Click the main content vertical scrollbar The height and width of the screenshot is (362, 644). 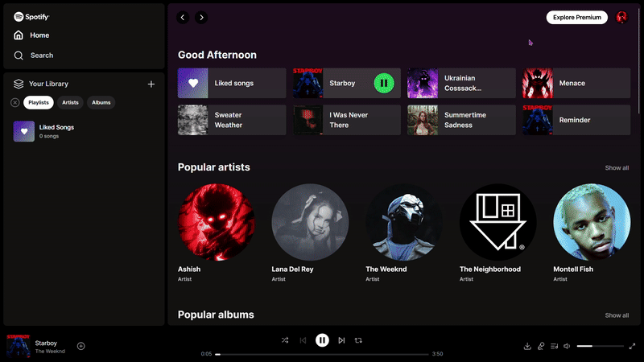coord(638,60)
